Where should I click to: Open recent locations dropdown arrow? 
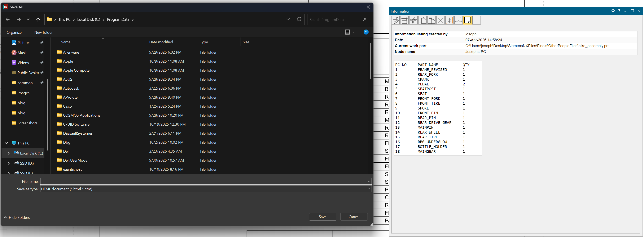(x=28, y=19)
